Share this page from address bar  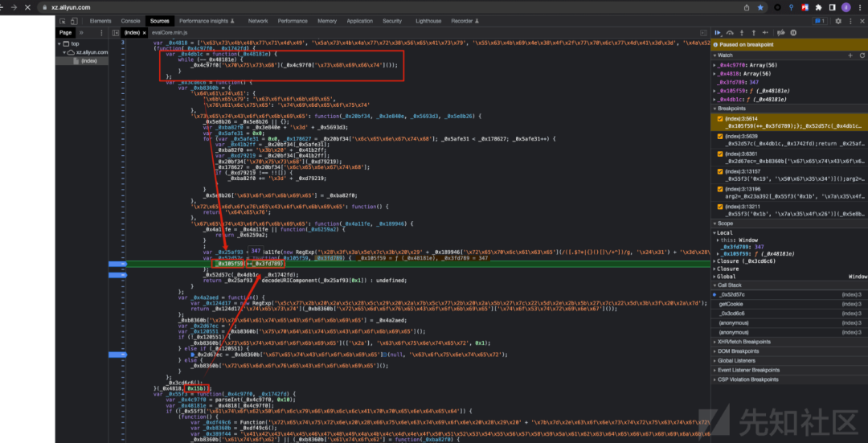747,7
